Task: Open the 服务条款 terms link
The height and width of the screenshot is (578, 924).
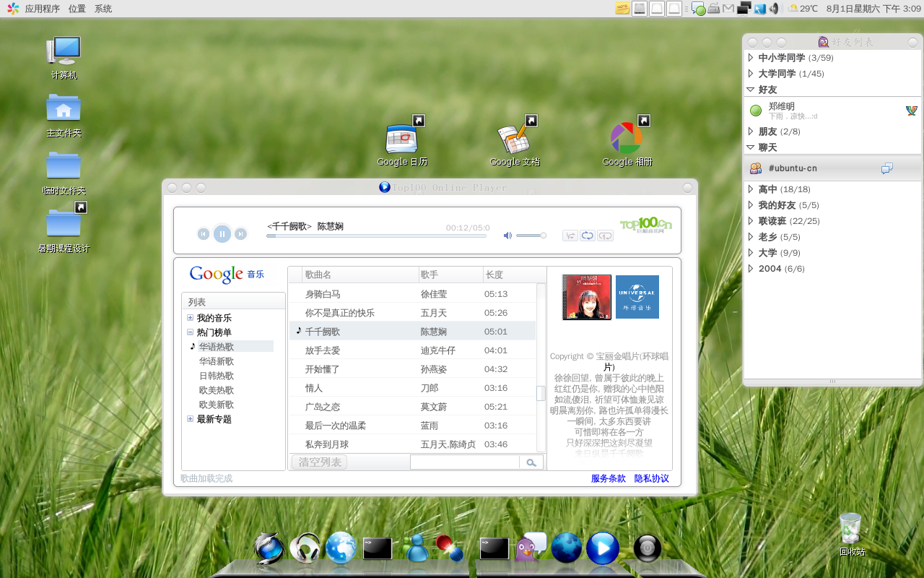Action: pos(609,478)
